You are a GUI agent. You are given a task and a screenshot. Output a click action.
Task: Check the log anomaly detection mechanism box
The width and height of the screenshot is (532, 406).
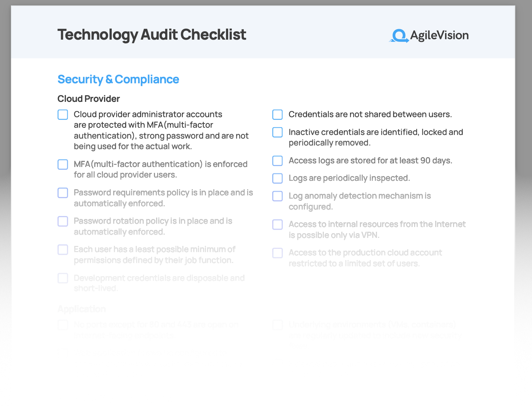pos(278,196)
